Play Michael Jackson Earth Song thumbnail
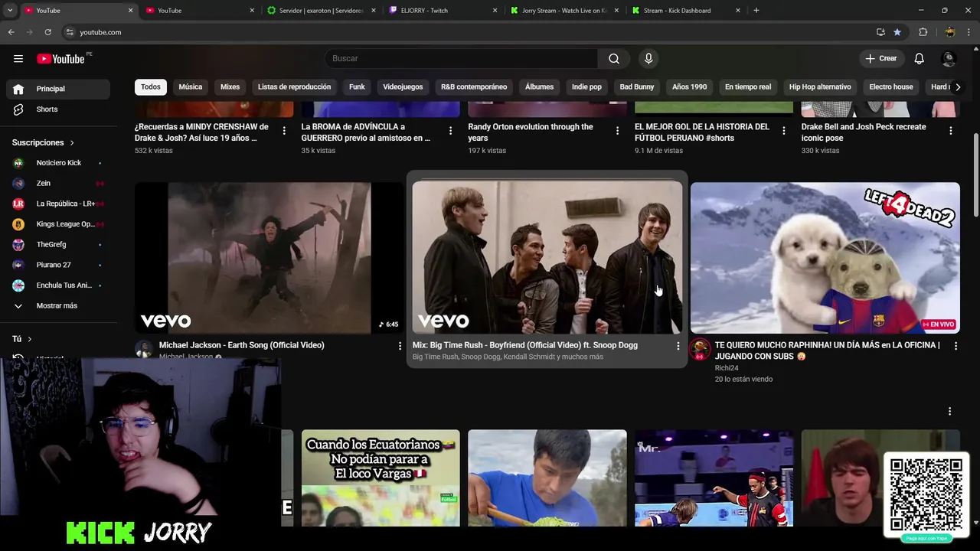 pos(269,258)
